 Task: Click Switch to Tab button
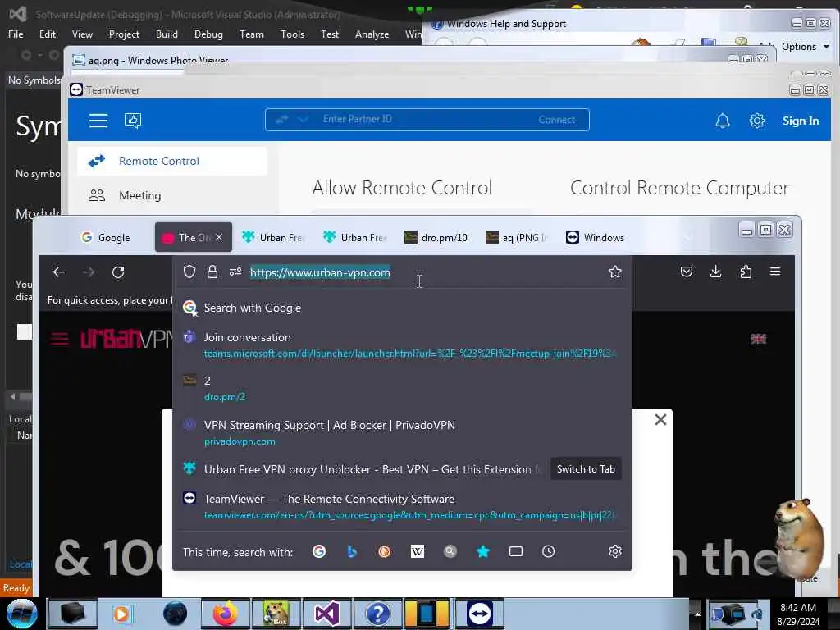(x=586, y=468)
